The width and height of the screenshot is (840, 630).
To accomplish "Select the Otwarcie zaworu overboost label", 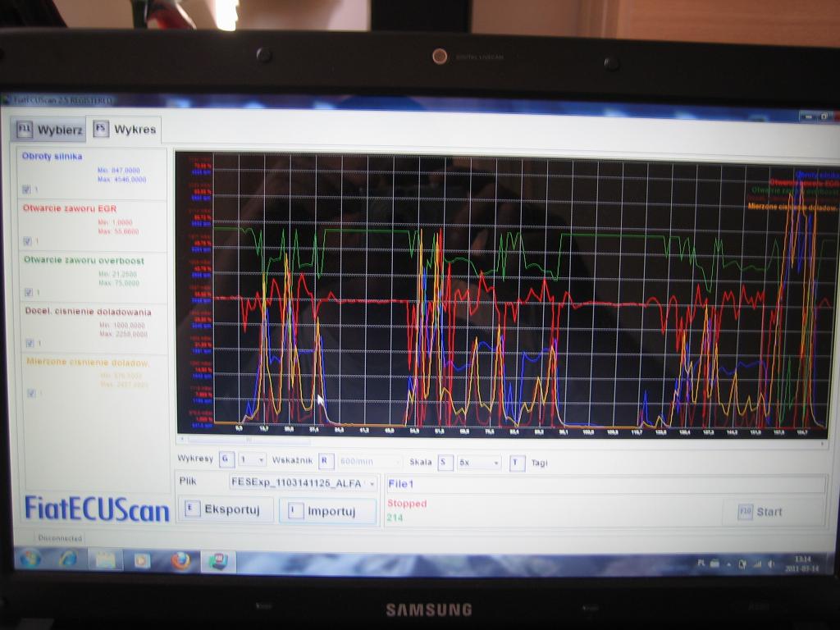I will coord(84,260).
